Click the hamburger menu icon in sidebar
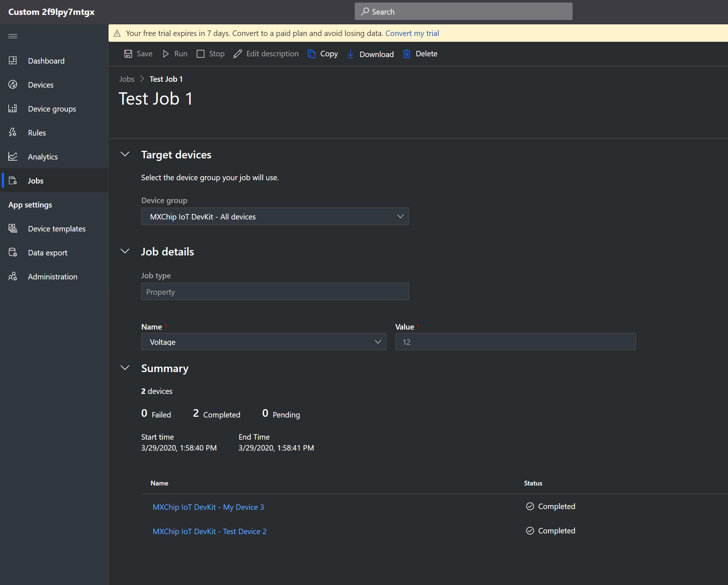 click(13, 36)
